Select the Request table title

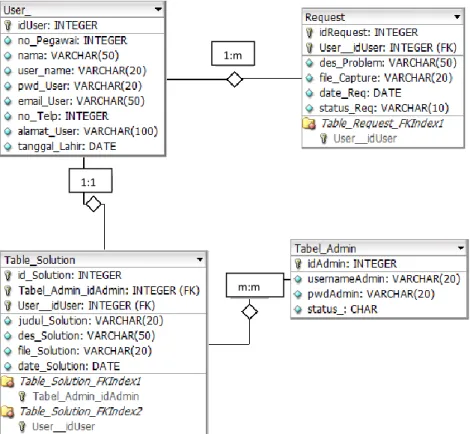(325, 17)
